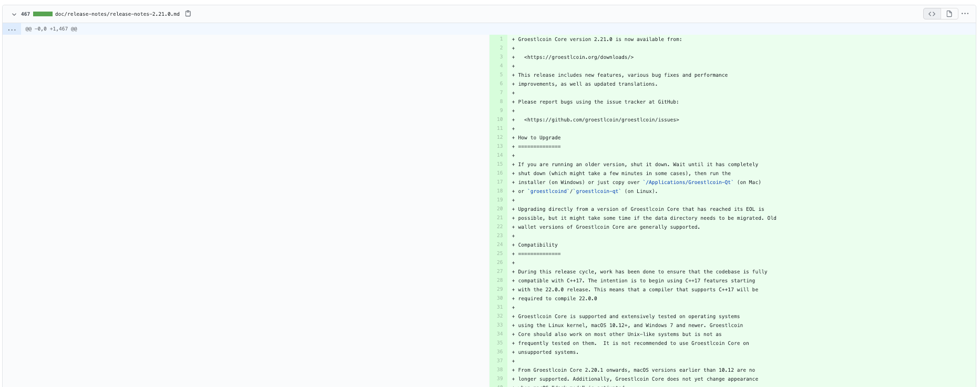Click 'unsupported systems.' line

click(548, 352)
